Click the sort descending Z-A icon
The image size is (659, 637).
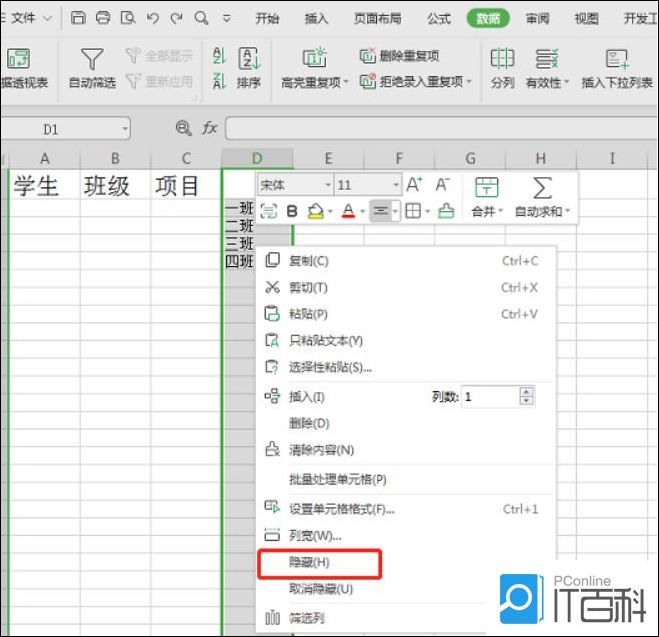(x=219, y=81)
